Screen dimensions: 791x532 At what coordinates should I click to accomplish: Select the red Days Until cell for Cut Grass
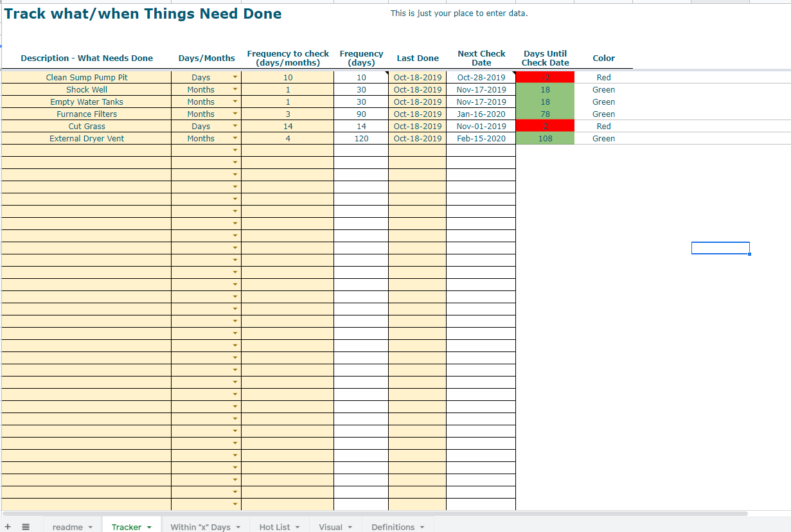point(544,126)
